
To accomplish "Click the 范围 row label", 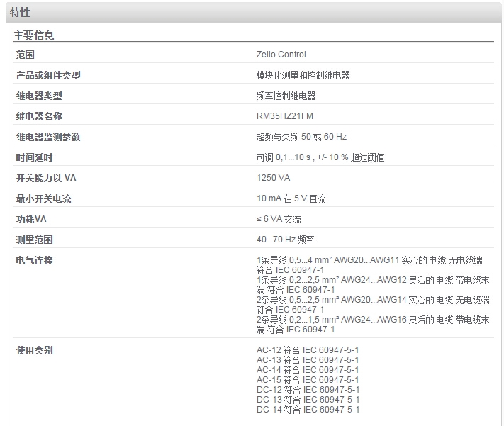I will click(25, 55).
